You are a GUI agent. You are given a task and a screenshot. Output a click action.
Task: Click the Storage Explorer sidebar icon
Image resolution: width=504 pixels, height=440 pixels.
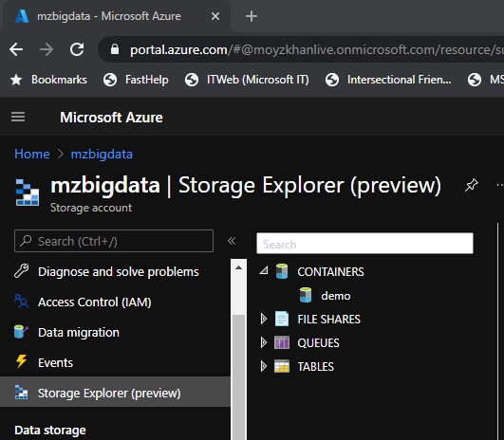[21, 393]
